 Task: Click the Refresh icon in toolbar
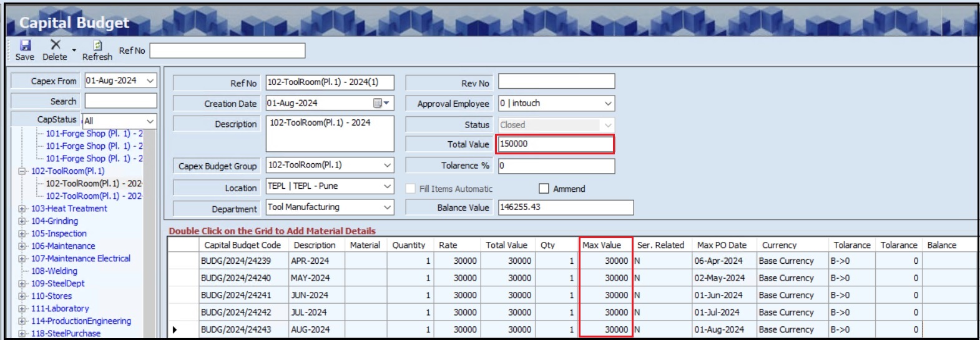pyautogui.click(x=97, y=46)
